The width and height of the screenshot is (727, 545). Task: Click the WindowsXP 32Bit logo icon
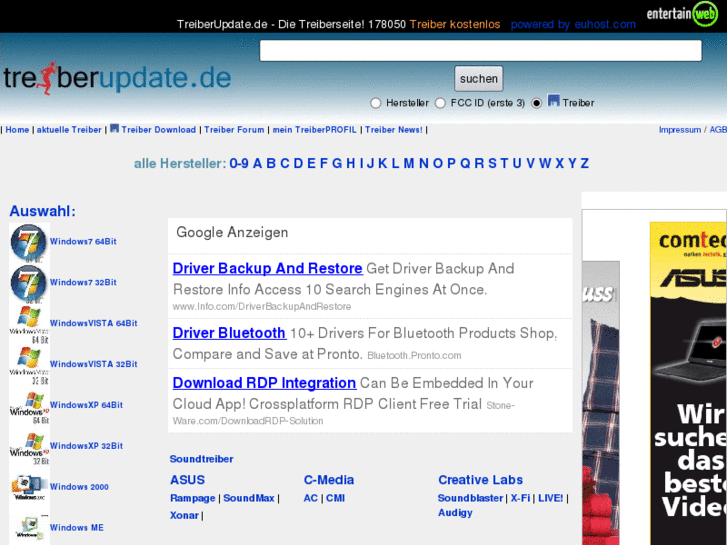pyautogui.click(x=29, y=447)
